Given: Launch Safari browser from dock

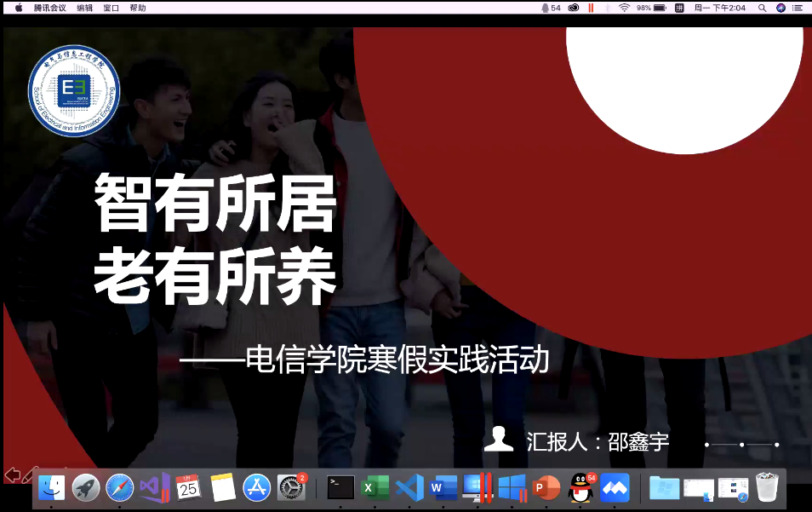Looking at the screenshot, I should [x=120, y=488].
